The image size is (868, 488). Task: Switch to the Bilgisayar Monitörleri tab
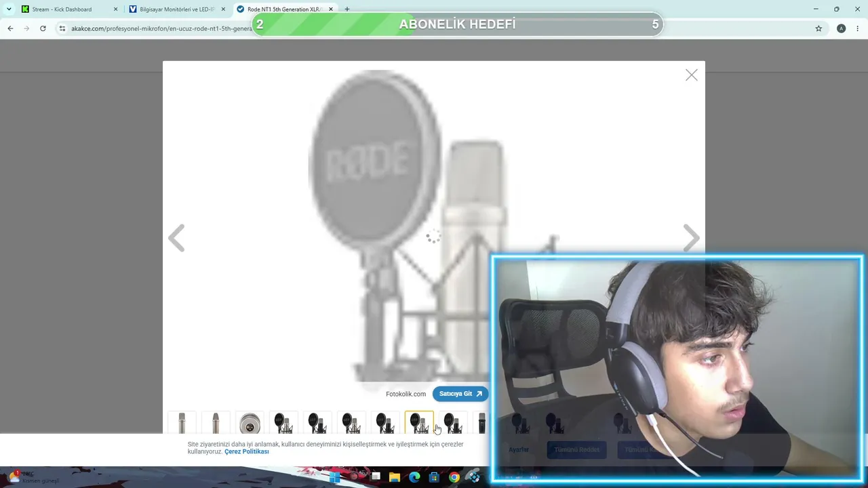[x=177, y=9]
